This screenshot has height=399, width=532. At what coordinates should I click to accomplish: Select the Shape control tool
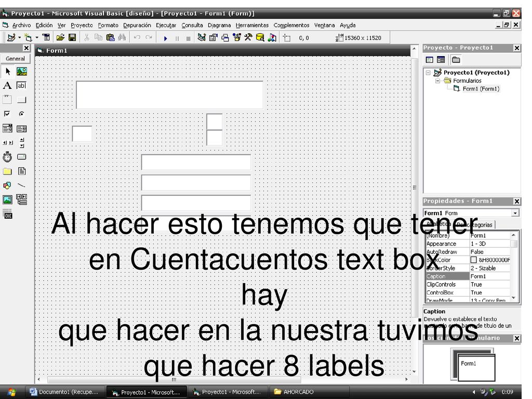tap(7, 185)
